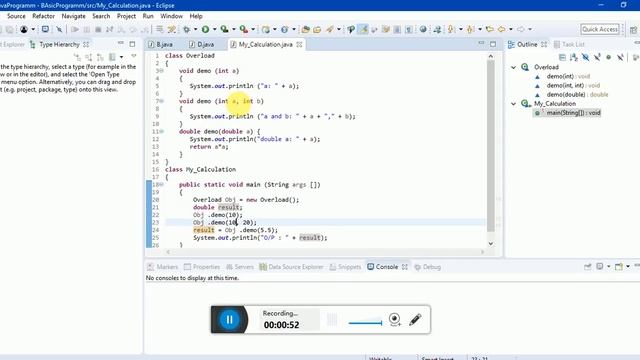The width and height of the screenshot is (640, 360).
Task: Click the pencil annotate icon in recorder
Action: [x=415, y=319]
